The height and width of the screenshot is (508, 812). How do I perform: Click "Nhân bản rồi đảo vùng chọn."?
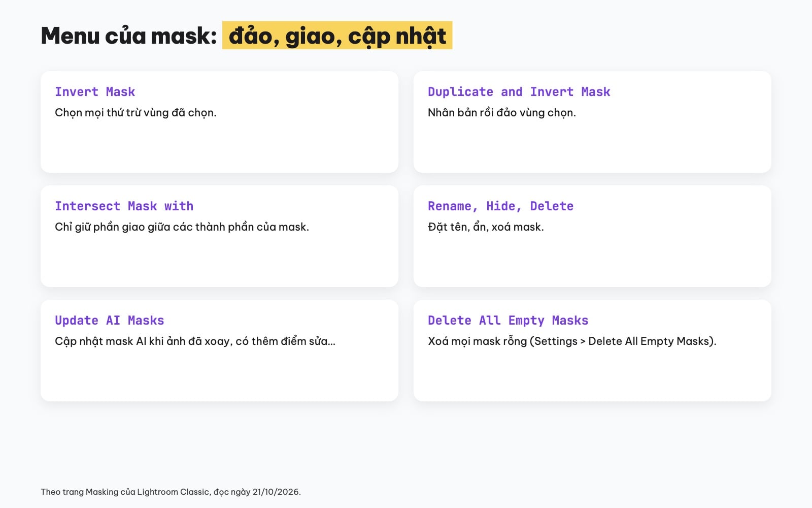coord(502,113)
